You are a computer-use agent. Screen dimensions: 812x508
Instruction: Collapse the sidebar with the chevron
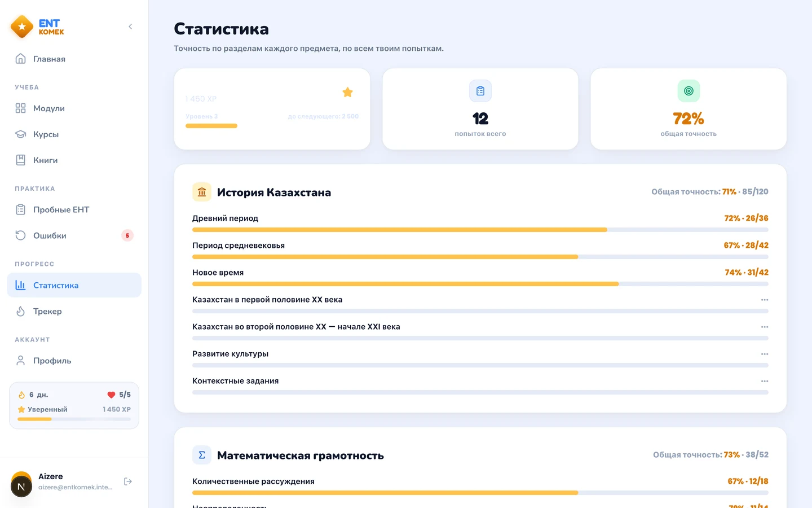[130, 27]
